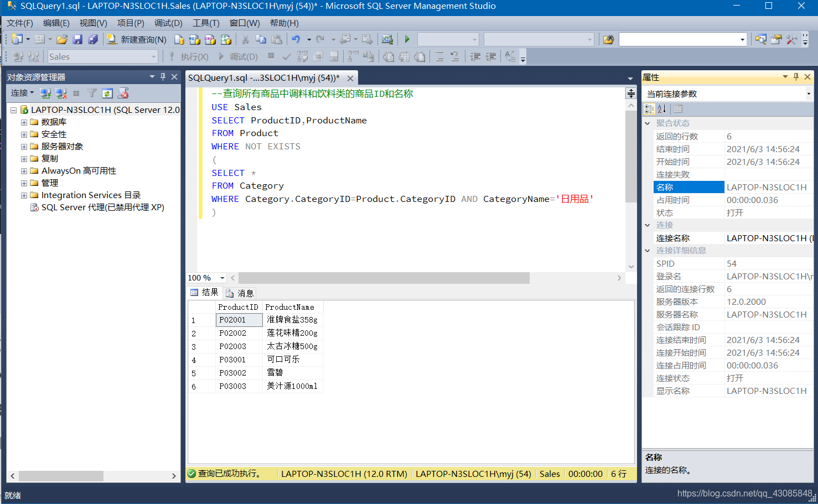Open the 工具(T) menu
The image size is (818, 504).
[x=206, y=23]
